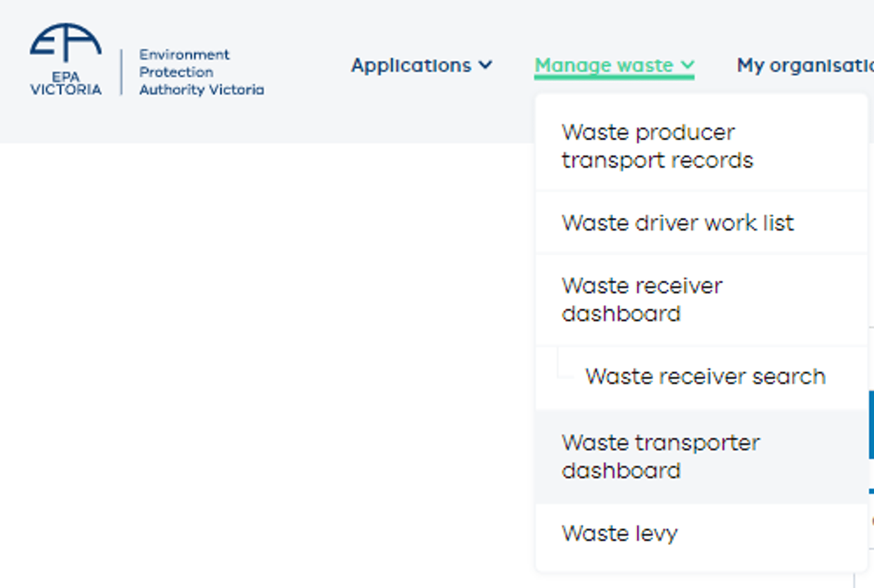This screenshot has height=588, width=874.
Task: Click the Environment Protection Authority Victoria wordmark
Action: tap(202, 72)
